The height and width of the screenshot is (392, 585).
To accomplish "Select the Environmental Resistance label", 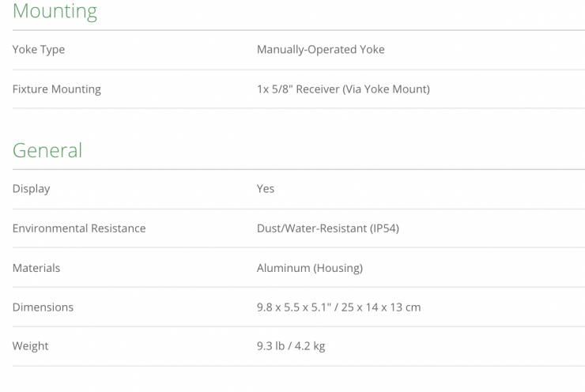I will coord(79,228).
